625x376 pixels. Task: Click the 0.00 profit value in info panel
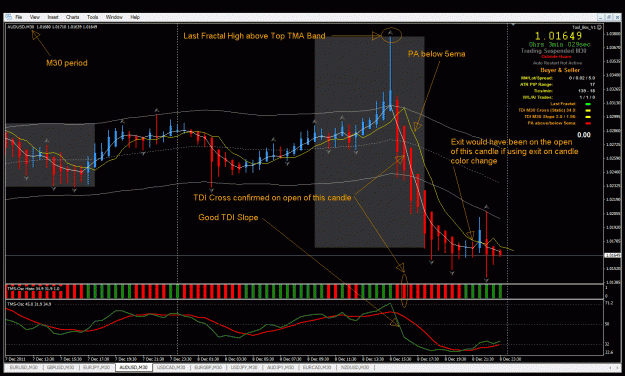click(x=584, y=135)
